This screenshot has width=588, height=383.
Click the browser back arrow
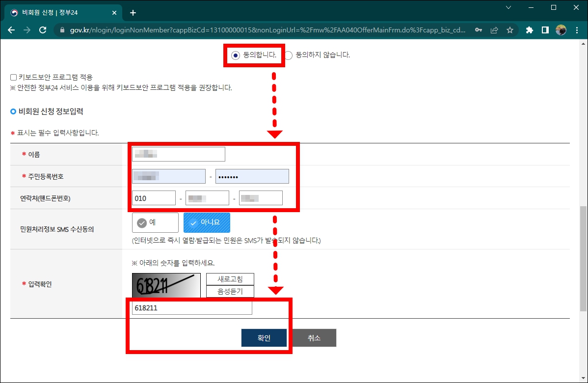pyautogui.click(x=11, y=30)
